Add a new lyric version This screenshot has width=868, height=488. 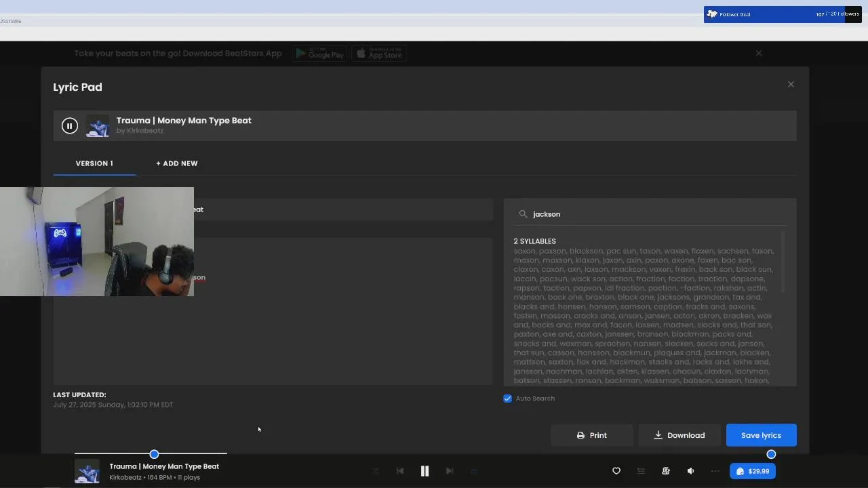point(177,163)
